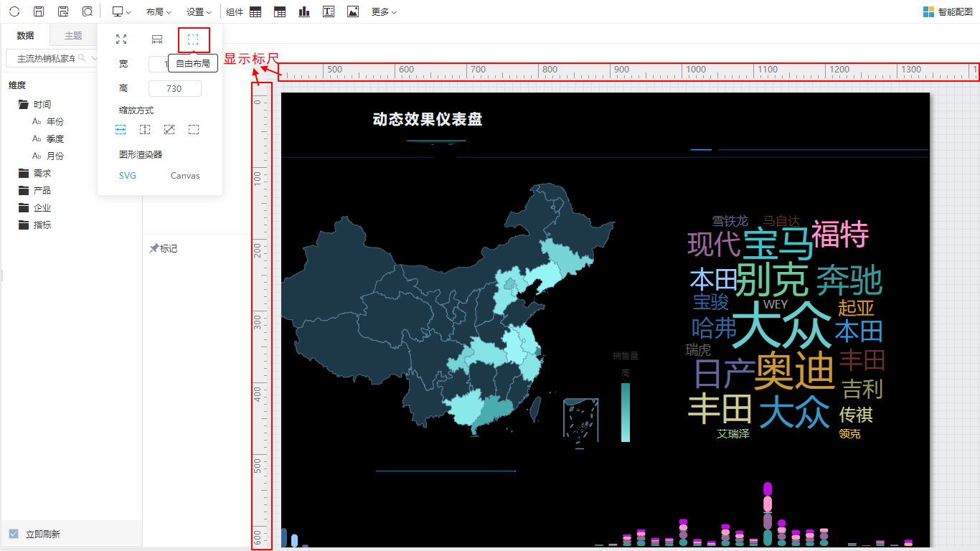Select the 月份 field

pos(55,156)
